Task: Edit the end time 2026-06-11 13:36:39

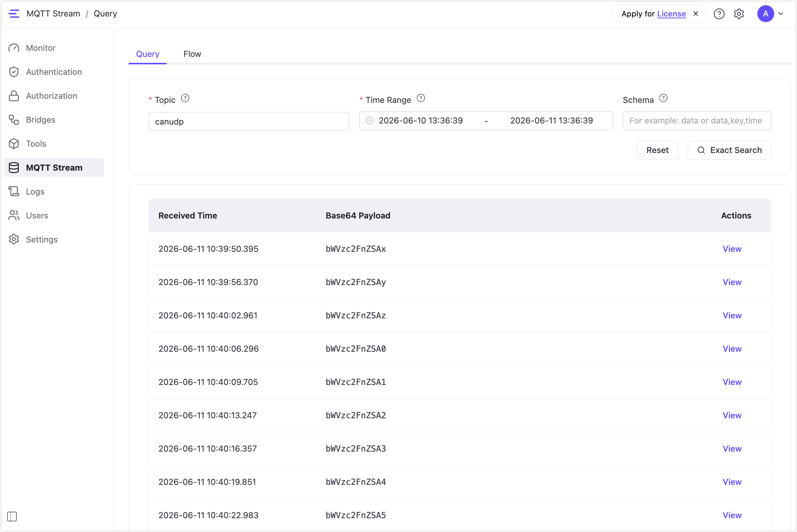Action: point(552,120)
